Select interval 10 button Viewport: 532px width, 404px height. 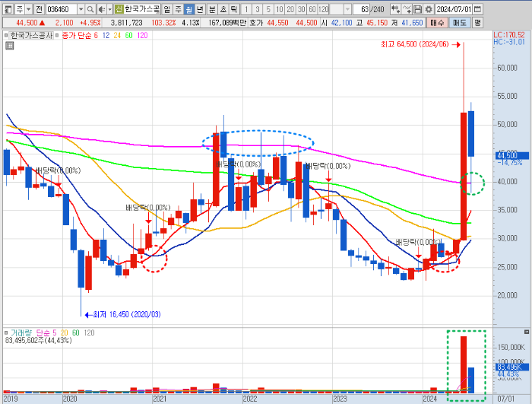coord(280,9)
